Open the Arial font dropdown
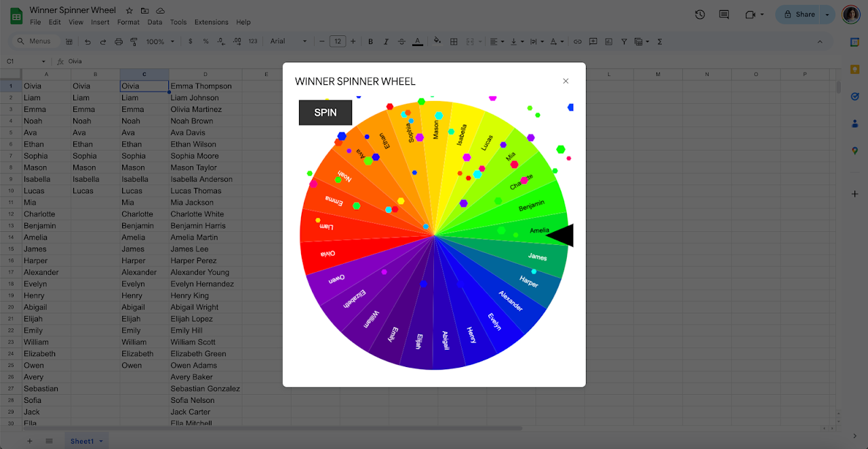The image size is (868, 449). click(x=288, y=42)
